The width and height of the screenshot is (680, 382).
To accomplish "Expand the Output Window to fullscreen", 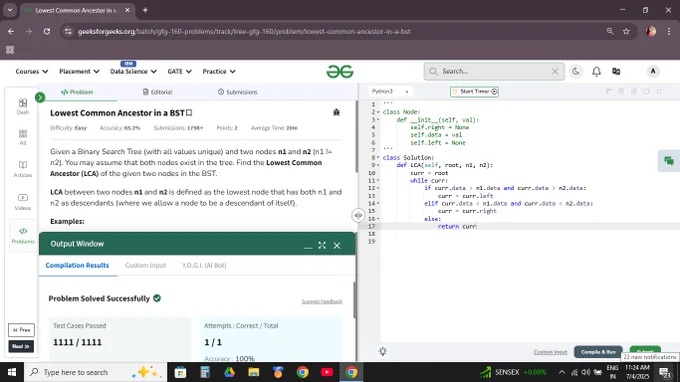I will pos(322,245).
